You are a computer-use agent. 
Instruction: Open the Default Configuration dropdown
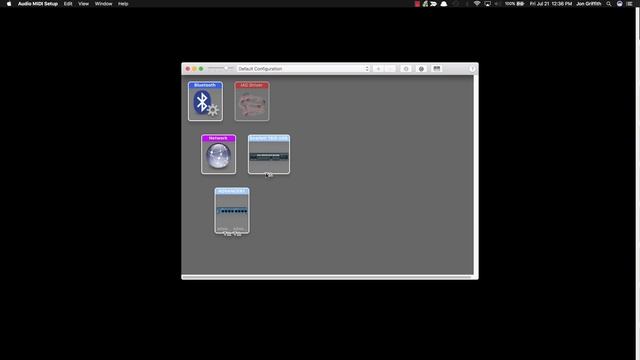[303, 69]
